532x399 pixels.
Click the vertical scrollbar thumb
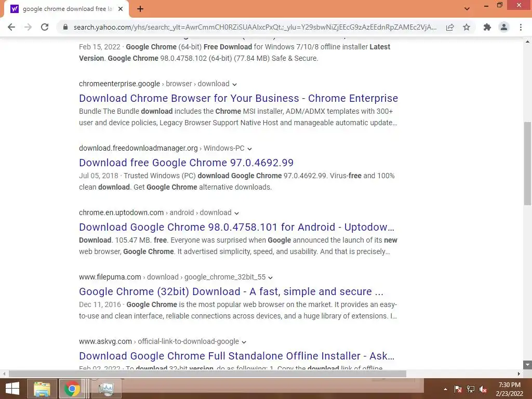(527, 164)
